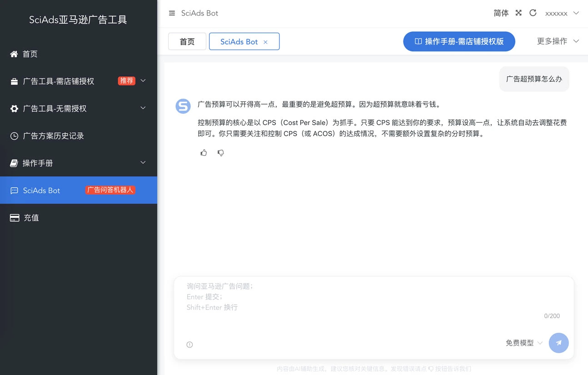Image resolution: width=588 pixels, height=375 pixels.
Task: Click the info icon in chat box
Action: [x=190, y=345]
